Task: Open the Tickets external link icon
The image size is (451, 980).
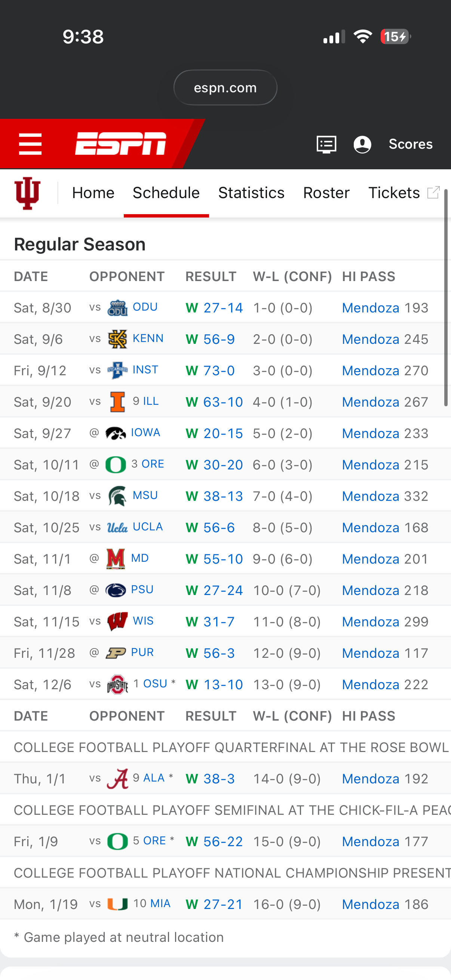Action: (433, 192)
